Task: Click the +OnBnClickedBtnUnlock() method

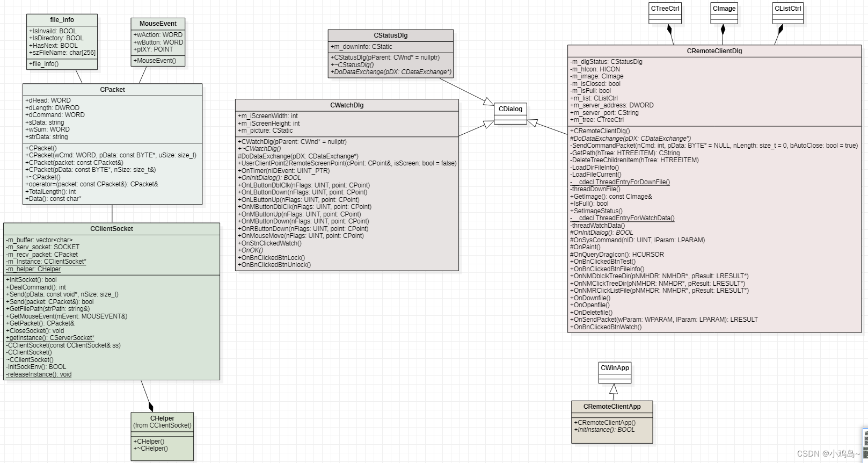Action: pyautogui.click(x=274, y=265)
